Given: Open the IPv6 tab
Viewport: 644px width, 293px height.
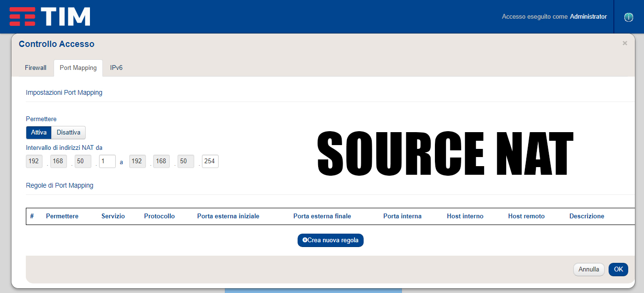Looking at the screenshot, I should [x=116, y=68].
